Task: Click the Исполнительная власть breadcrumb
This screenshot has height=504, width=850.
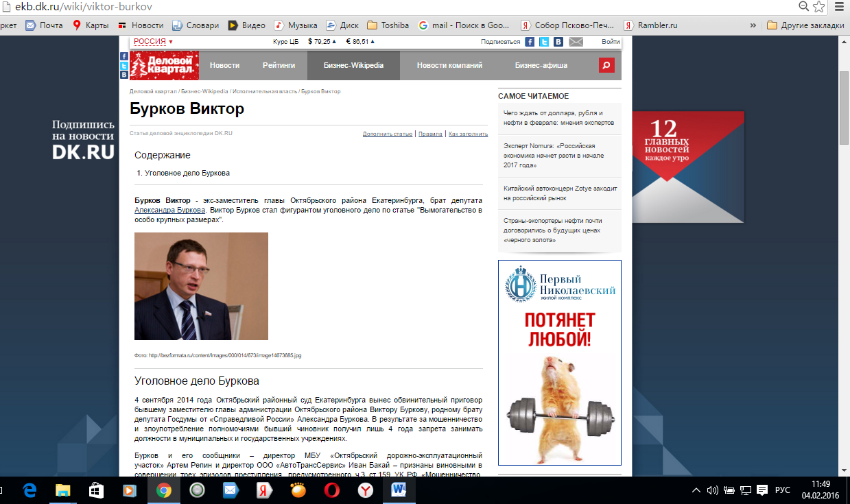Action: [x=264, y=91]
